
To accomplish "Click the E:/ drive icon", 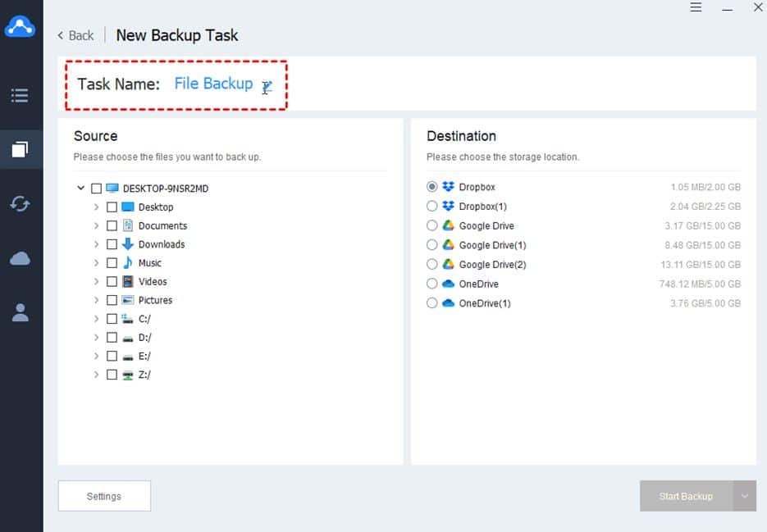I will pos(128,357).
